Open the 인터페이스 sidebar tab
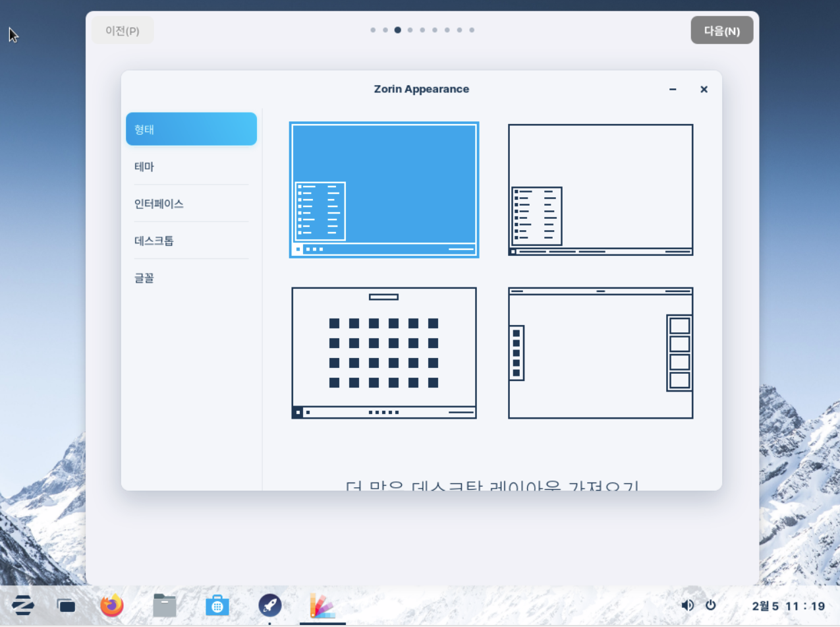The width and height of the screenshot is (840, 627). [191, 204]
